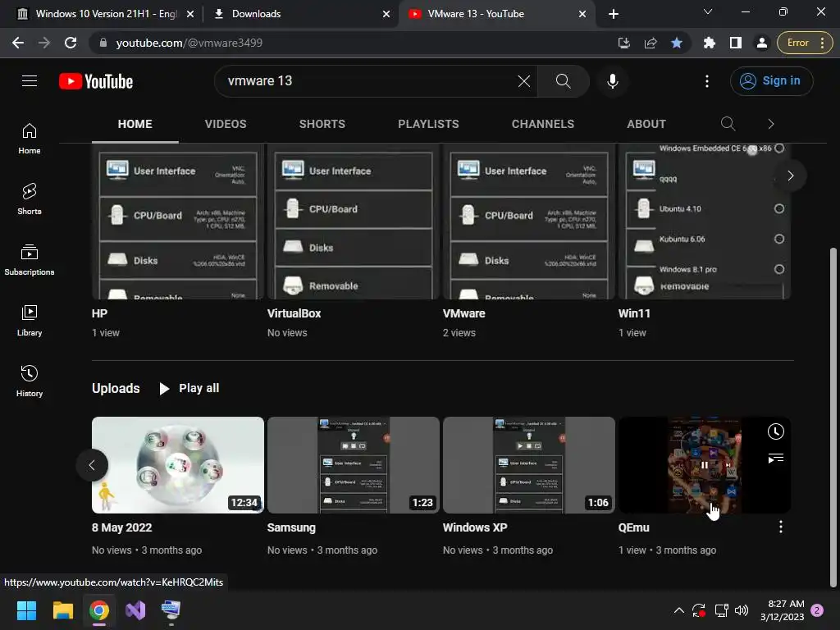The image size is (840, 630).
Task: Open the Samsung video title
Action: click(x=291, y=527)
